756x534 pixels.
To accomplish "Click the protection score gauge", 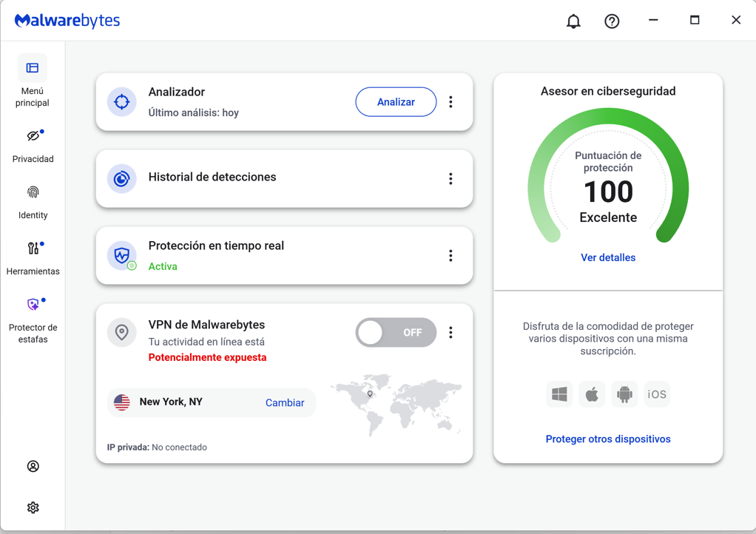I will pyautogui.click(x=608, y=175).
